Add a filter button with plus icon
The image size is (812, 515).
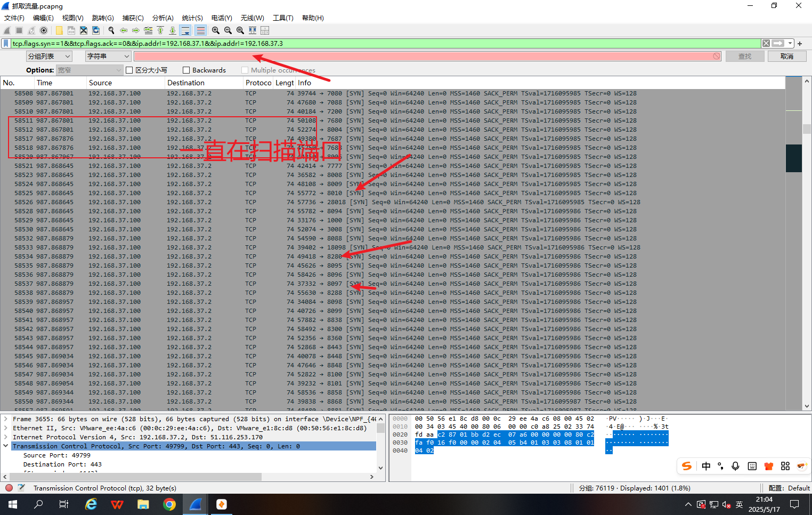(x=800, y=44)
